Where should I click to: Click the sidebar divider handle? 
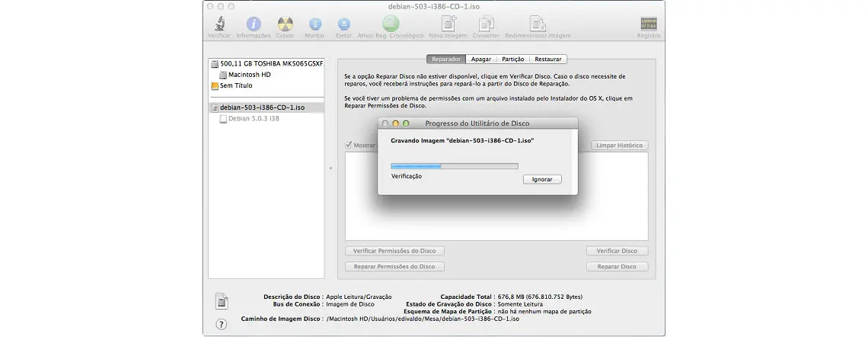330,168
